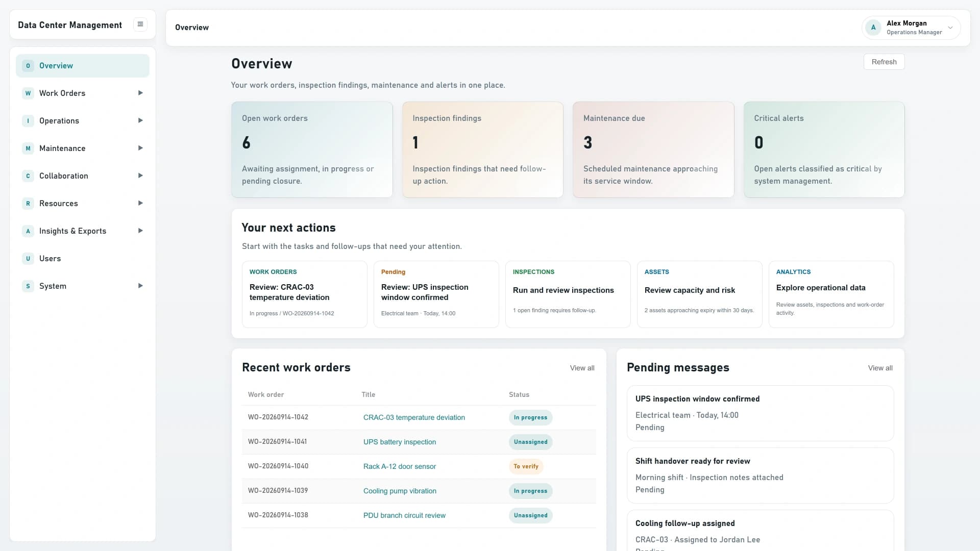980x551 pixels.
Task: Open the Open work orders summary card
Action: click(312, 149)
